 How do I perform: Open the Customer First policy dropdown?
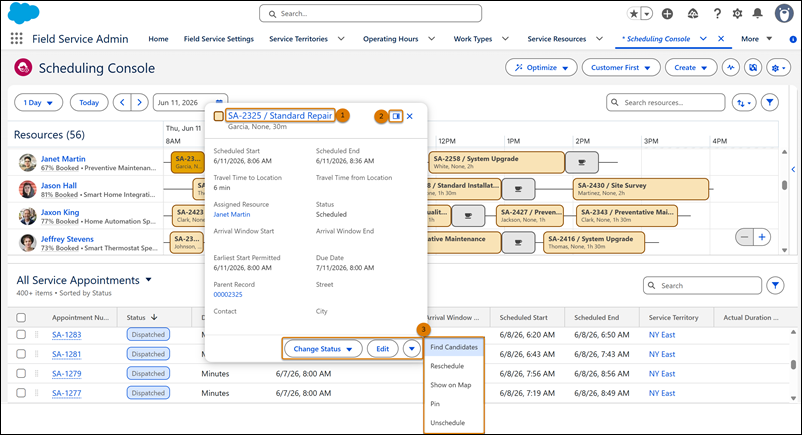tap(621, 68)
